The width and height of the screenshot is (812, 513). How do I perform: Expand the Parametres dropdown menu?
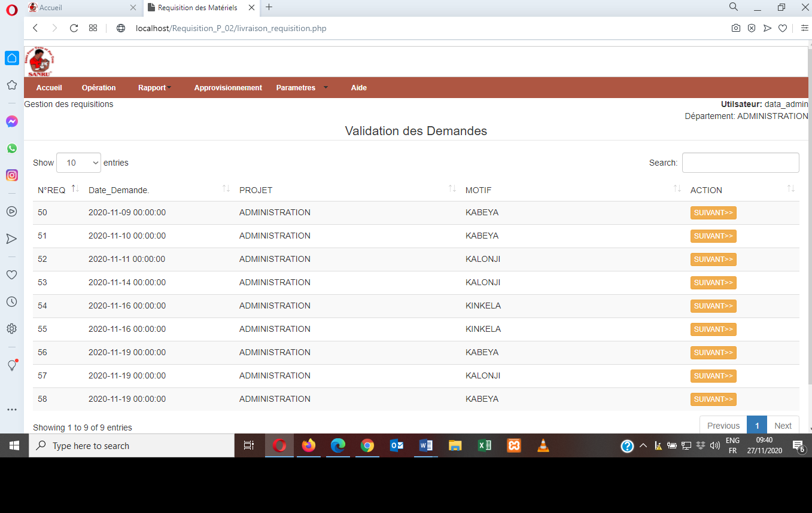pos(302,88)
